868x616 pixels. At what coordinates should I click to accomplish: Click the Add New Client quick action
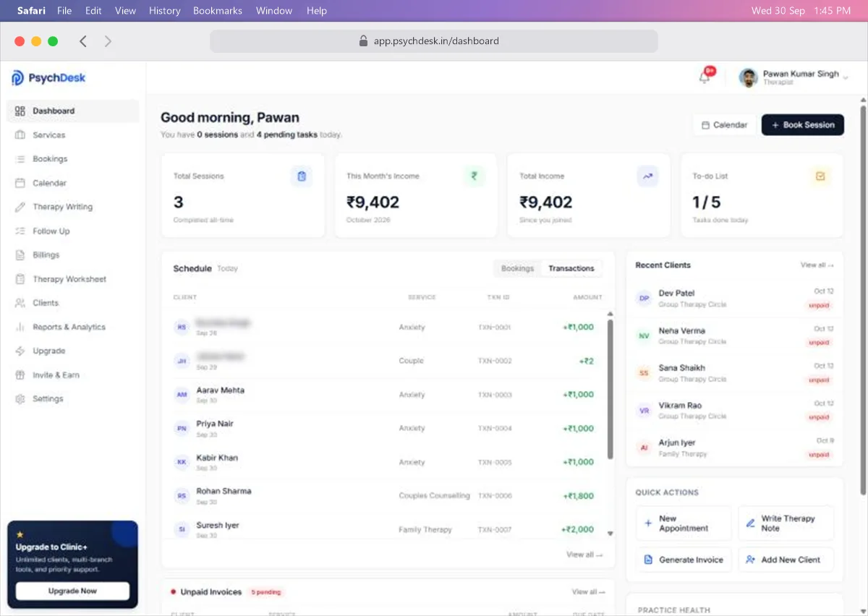[x=786, y=560]
